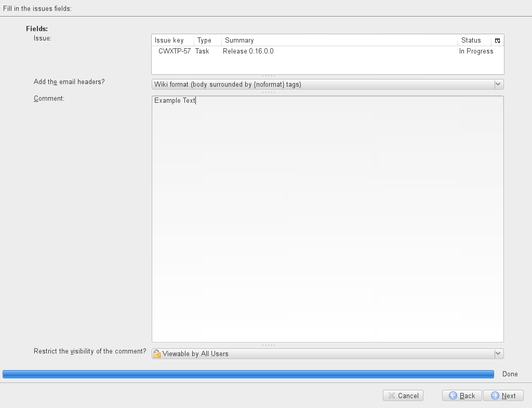Open the column chooser icon in issue table
Image resolution: width=532 pixels, height=408 pixels.
coord(497,40)
